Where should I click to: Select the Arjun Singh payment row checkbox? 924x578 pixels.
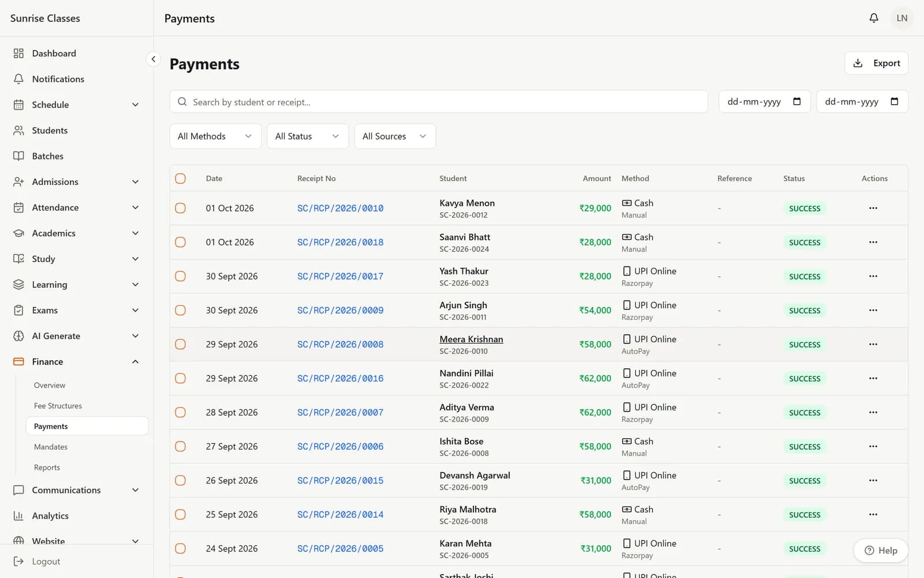180,310
